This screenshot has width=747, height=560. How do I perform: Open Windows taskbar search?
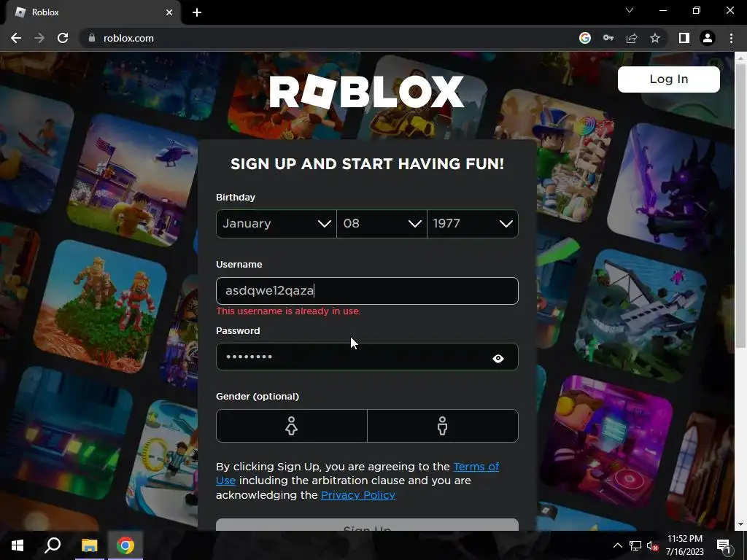click(x=53, y=545)
